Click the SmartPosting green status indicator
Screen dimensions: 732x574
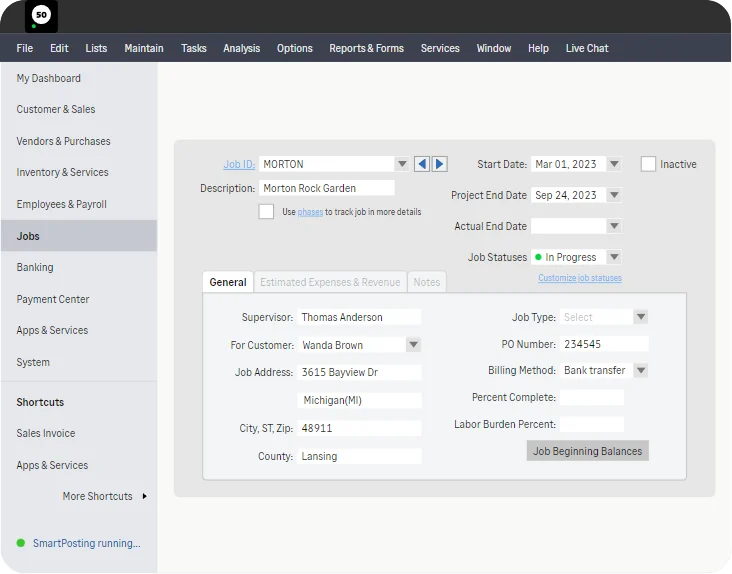click(21, 543)
